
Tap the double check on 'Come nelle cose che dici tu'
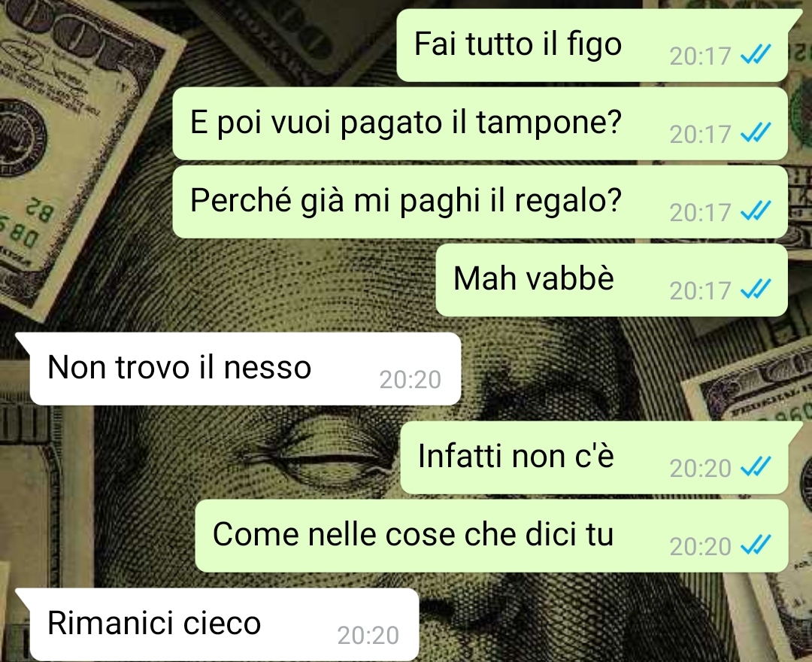click(756, 545)
